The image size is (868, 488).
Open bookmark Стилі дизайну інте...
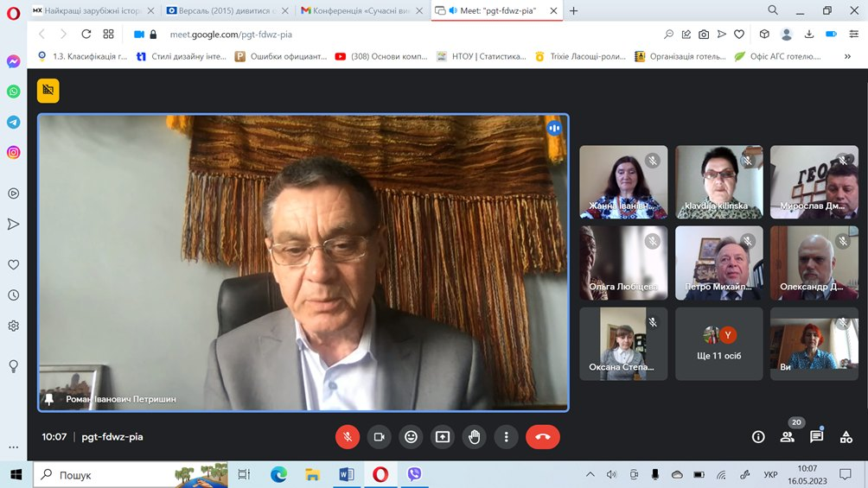(181, 56)
